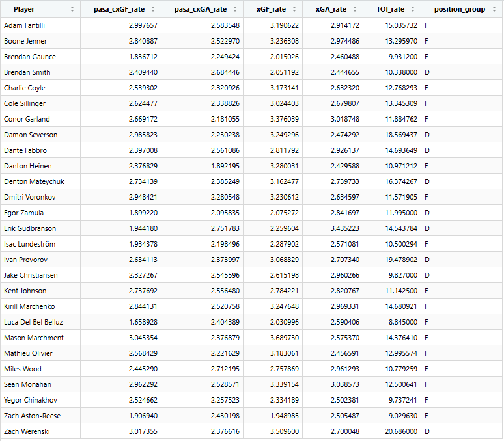Select the Egor Zamula player cell
504x441 pixels.
pos(40,213)
